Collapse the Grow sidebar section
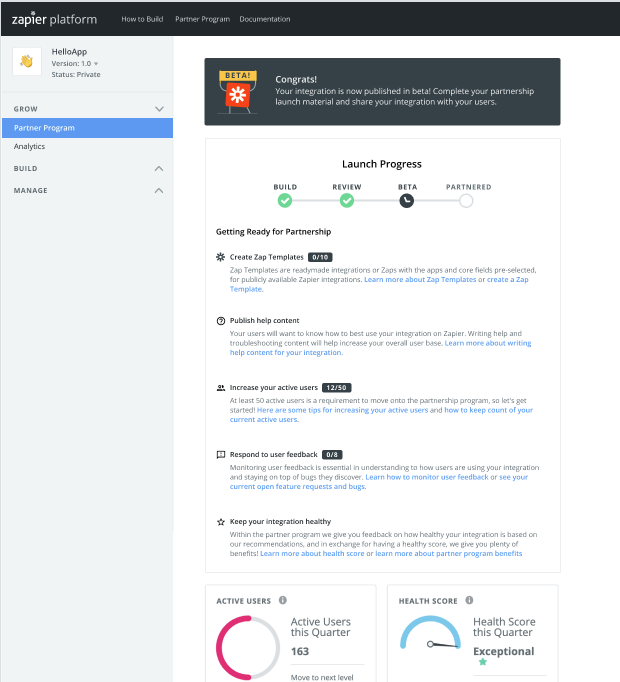The width and height of the screenshot is (620, 682). [x=158, y=108]
